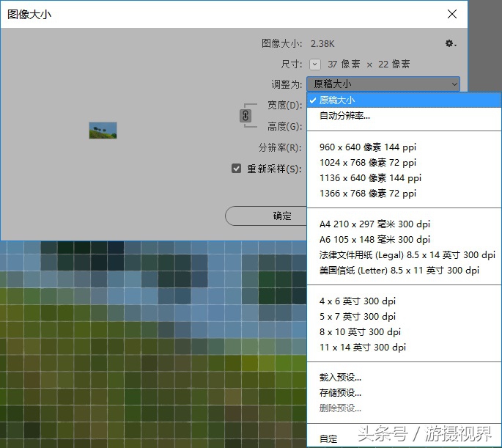Select 1136 x 640 像素 144 ppi preset

click(404, 177)
